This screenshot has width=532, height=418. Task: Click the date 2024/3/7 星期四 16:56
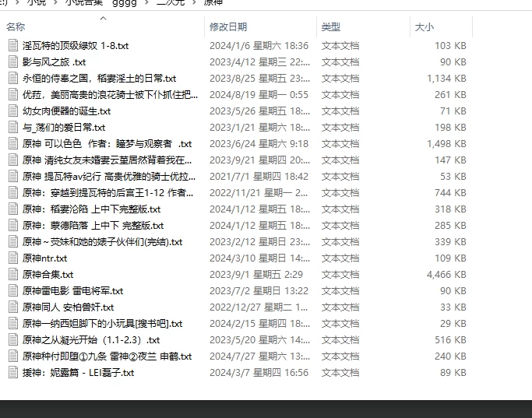coord(259,372)
